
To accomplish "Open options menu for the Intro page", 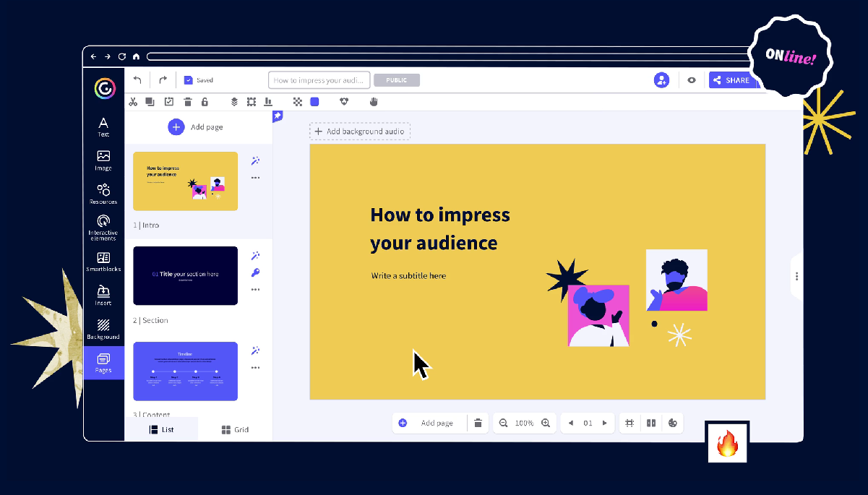I will point(255,177).
